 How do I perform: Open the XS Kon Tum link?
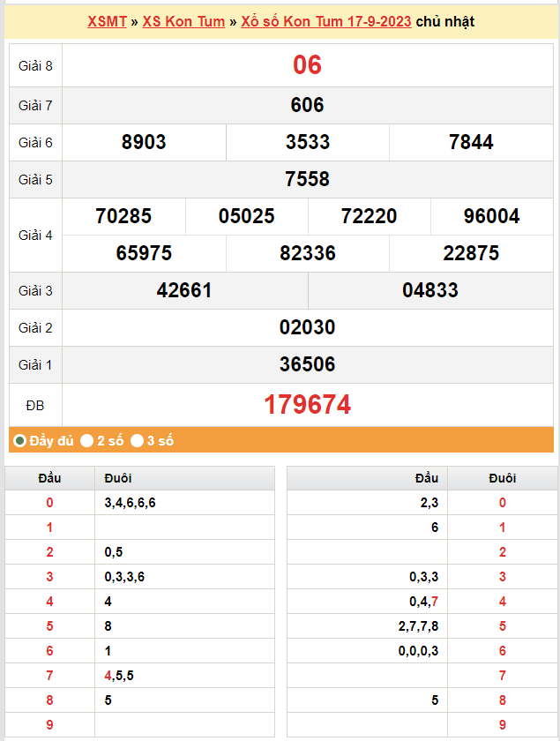[x=183, y=21]
